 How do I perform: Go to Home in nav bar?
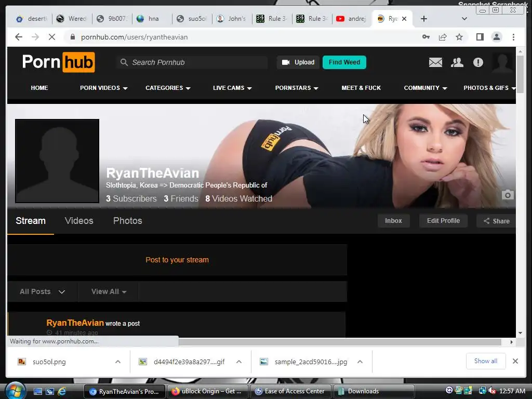click(39, 88)
